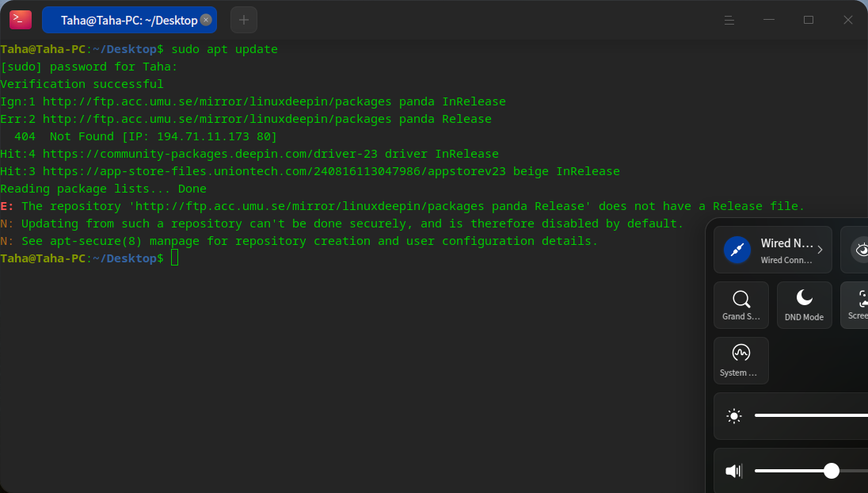
Task: Toggle DND Mode
Action: click(805, 305)
